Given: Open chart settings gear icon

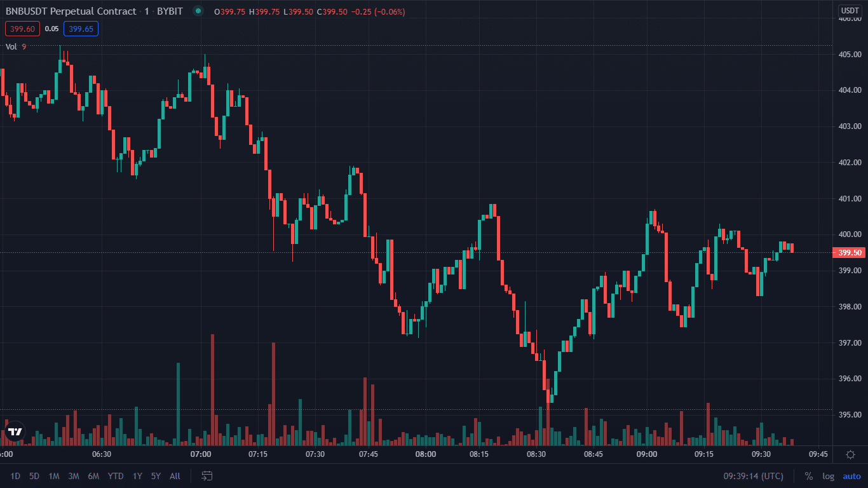Looking at the screenshot, I should pyautogui.click(x=850, y=454).
